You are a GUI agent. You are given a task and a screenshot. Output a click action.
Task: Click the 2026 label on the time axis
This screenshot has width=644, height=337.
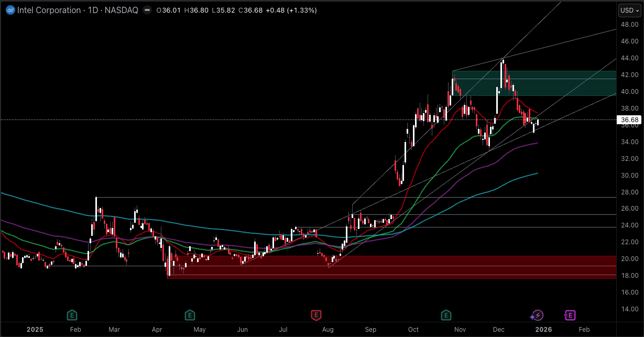click(x=543, y=329)
